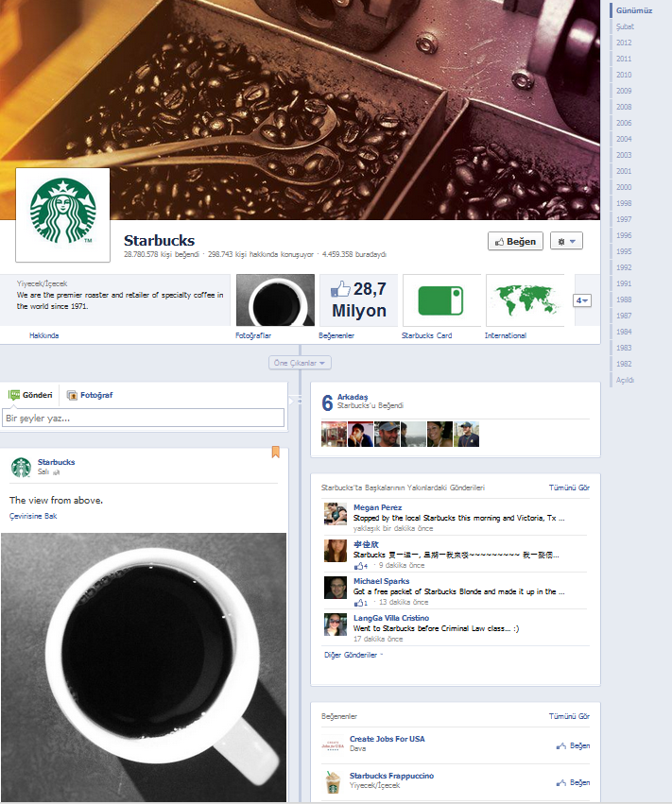Open LangGa Villa Cristino profile name
The width and height of the screenshot is (672, 804).
tap(391, 618)
